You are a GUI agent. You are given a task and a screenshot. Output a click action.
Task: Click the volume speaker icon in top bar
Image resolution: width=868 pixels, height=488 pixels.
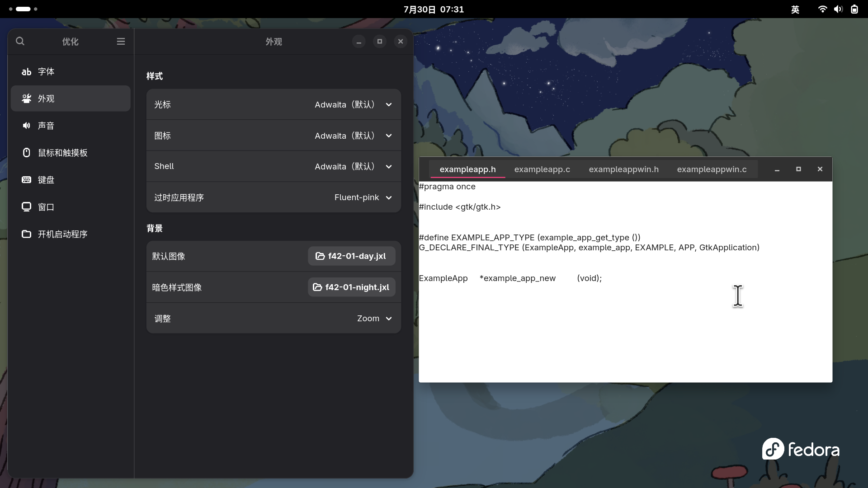(x=838, y=9)
